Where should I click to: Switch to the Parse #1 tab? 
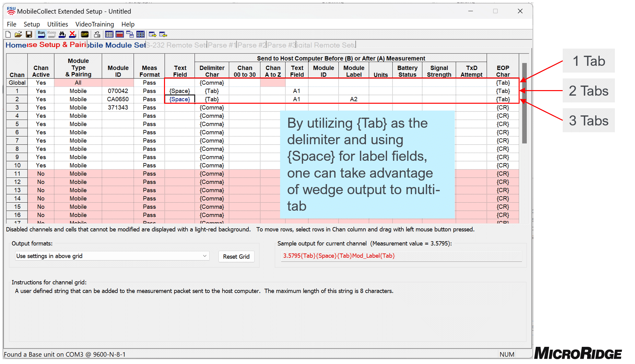pos(222,45)
